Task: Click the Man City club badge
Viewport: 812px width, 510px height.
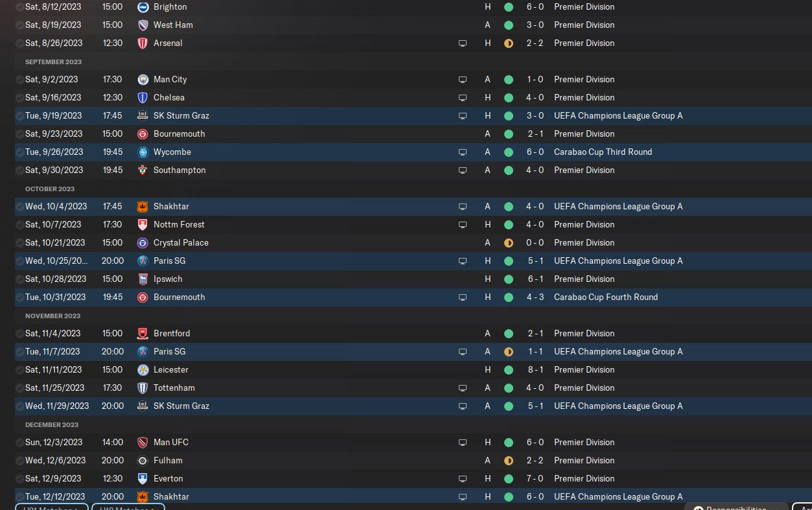Action: [x=143, y=80]
